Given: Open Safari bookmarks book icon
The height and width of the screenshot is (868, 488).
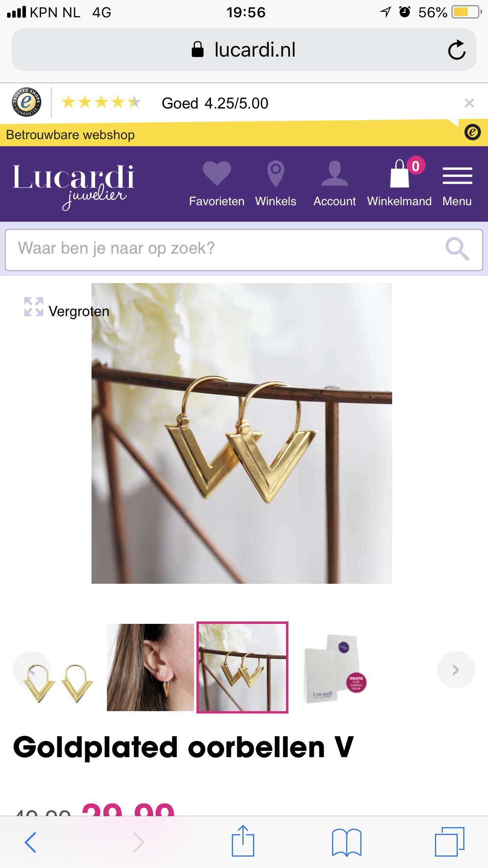Looking at the screenshot, I should 347,842.
